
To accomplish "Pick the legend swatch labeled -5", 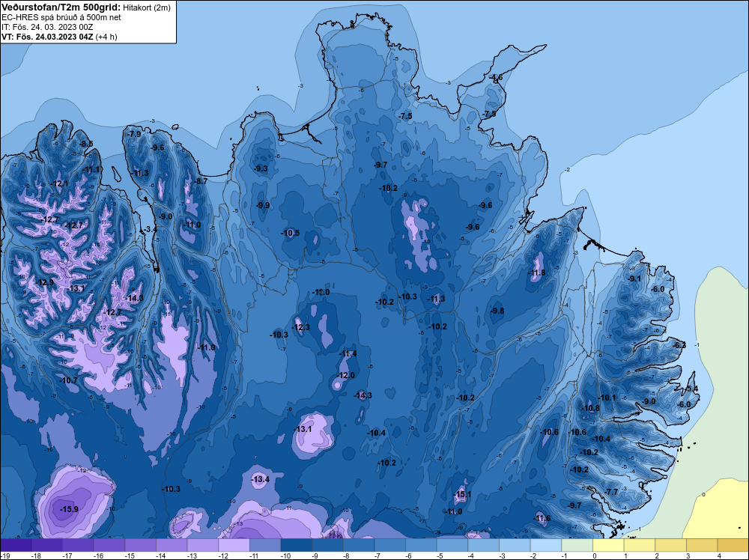I will point(452,545).
